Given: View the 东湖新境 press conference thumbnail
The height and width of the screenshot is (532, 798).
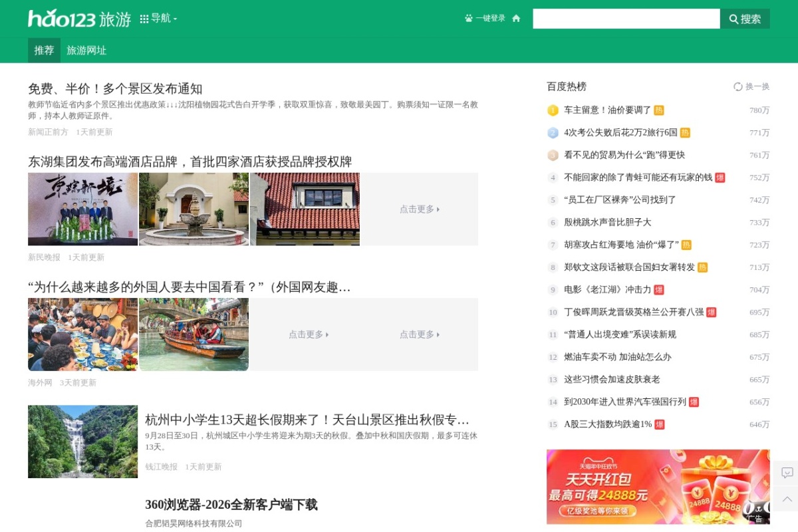Looking at the screenshot, I should (82, 209).
